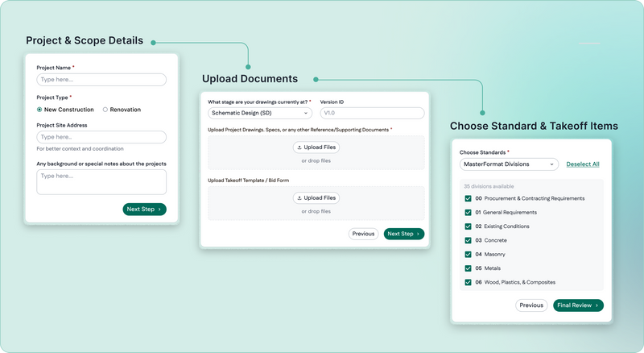This screenshot has width=644, height=353.
Task: Uncheck 06 Wood, Plastics, & Composites
Action: tap(468, 282)
